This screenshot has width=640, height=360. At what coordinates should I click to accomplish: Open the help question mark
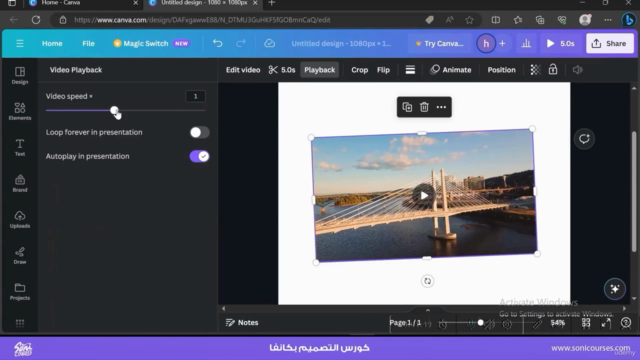pos(626,323)
